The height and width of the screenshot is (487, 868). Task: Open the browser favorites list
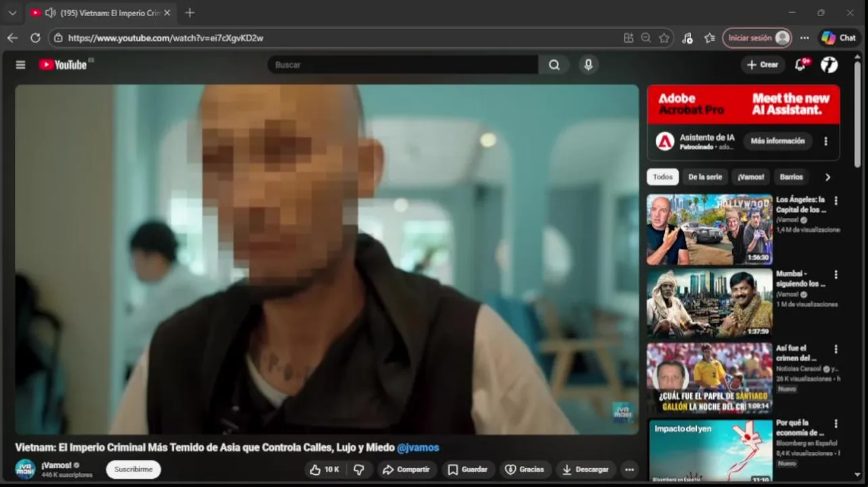[709, 38]
